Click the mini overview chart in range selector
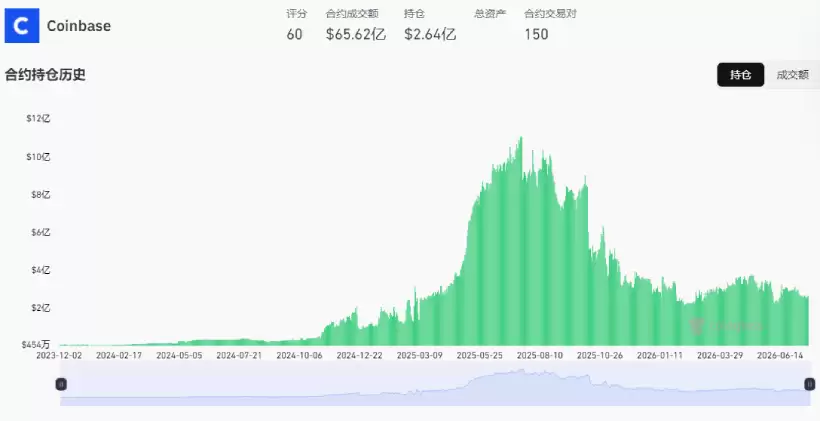Viewport: 820px width, 421px height. click(x=435, y=385)
